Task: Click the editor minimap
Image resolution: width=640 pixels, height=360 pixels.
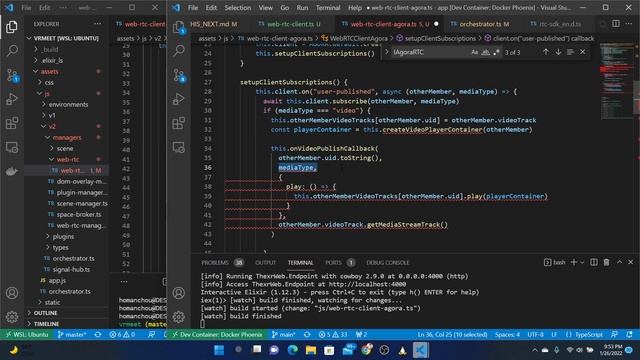Action: (x=616, y=82)
